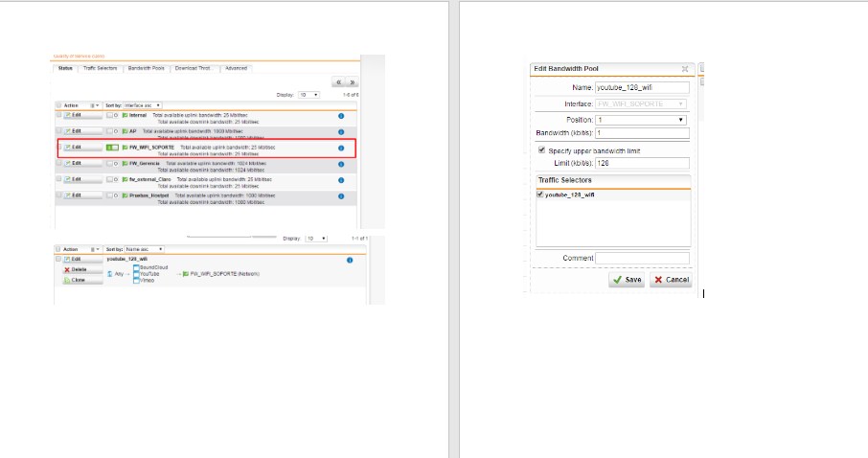Click the Bandwidth (kbit/s) input field
This screenshot has height=458, width=868.
tap(642, 133)
